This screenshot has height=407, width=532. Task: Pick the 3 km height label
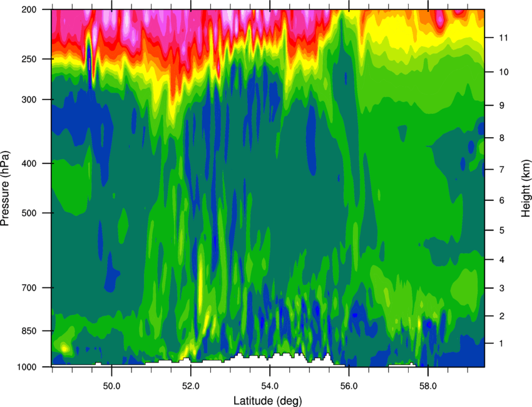tap(502, 288)
